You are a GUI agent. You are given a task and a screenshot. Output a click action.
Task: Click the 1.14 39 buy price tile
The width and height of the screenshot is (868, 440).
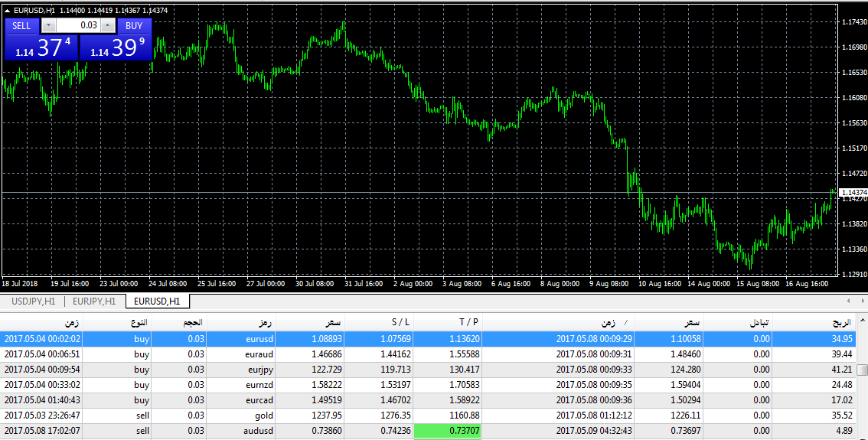116,47
